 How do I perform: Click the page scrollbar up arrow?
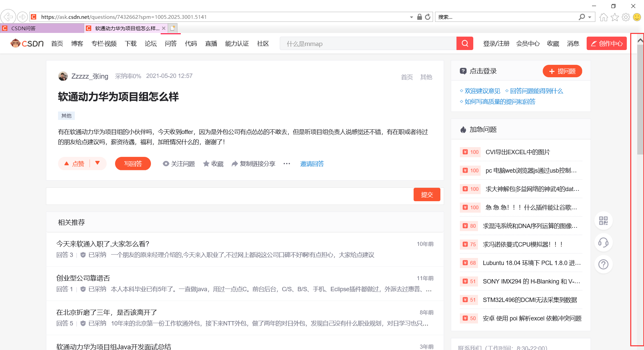pyautogui.click(x=640, y=40)
